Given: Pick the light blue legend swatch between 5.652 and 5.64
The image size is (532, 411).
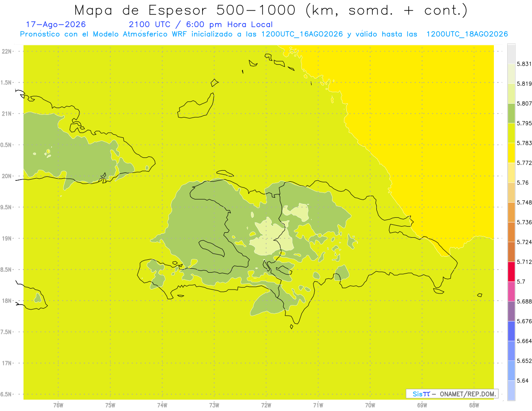Looking at the screenshot, I should click(511, 370).
